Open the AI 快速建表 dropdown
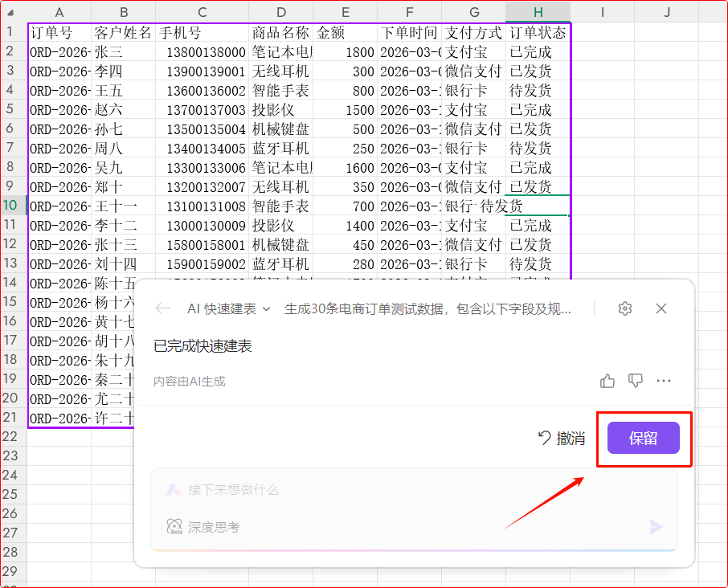Viewport: 728px width, 588px height. (x=223, y=308)
